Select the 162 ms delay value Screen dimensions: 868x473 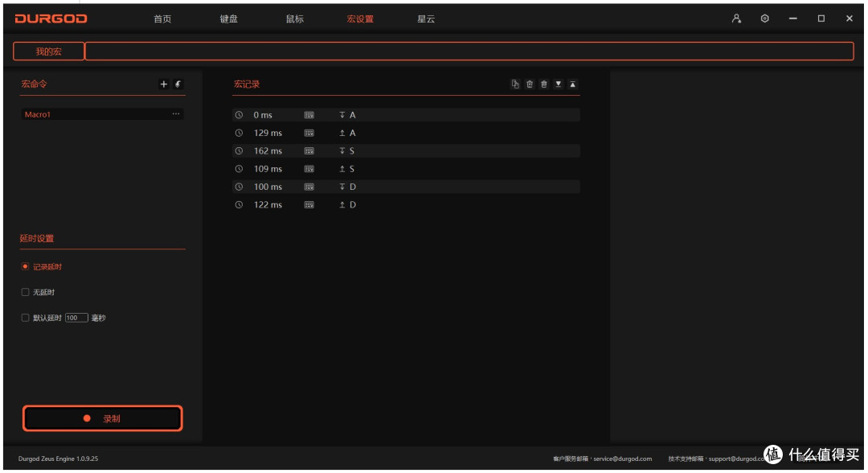pos(268,150)
